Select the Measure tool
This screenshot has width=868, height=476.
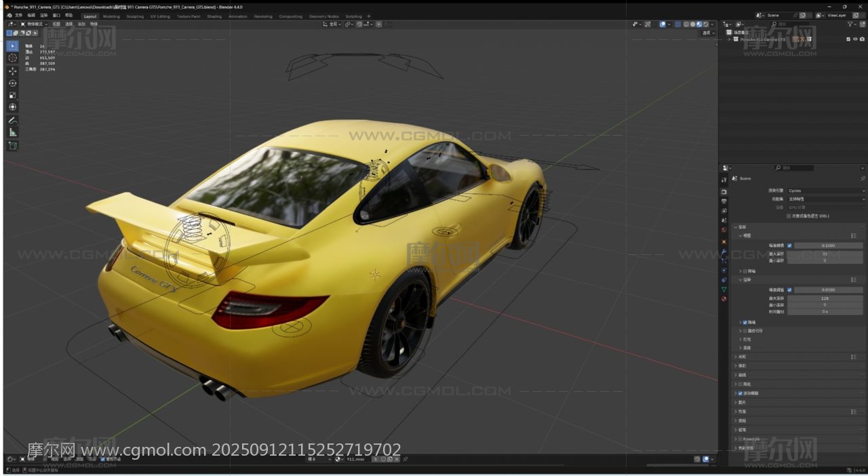(12, 132)
